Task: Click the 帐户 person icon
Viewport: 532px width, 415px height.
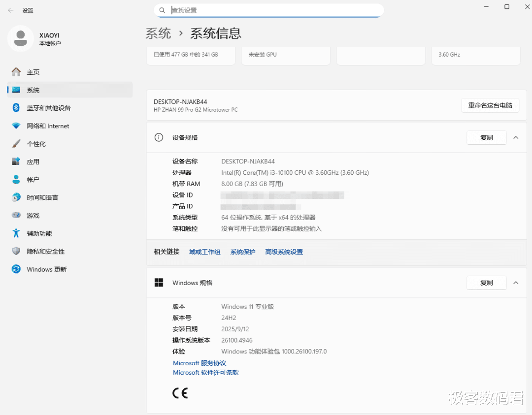Action: pos(16,179)
